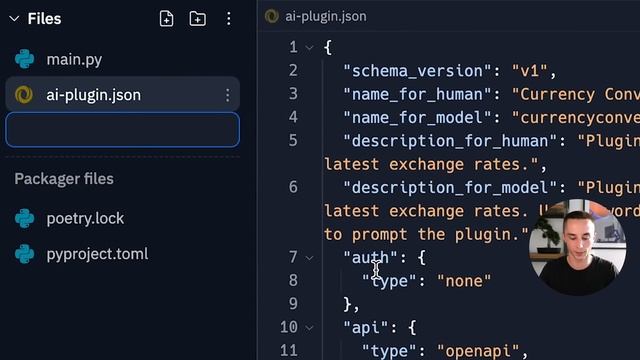Click the icon next to poetry.lock
The height and width of the screenshot is (360, 640).
[24, 218]
